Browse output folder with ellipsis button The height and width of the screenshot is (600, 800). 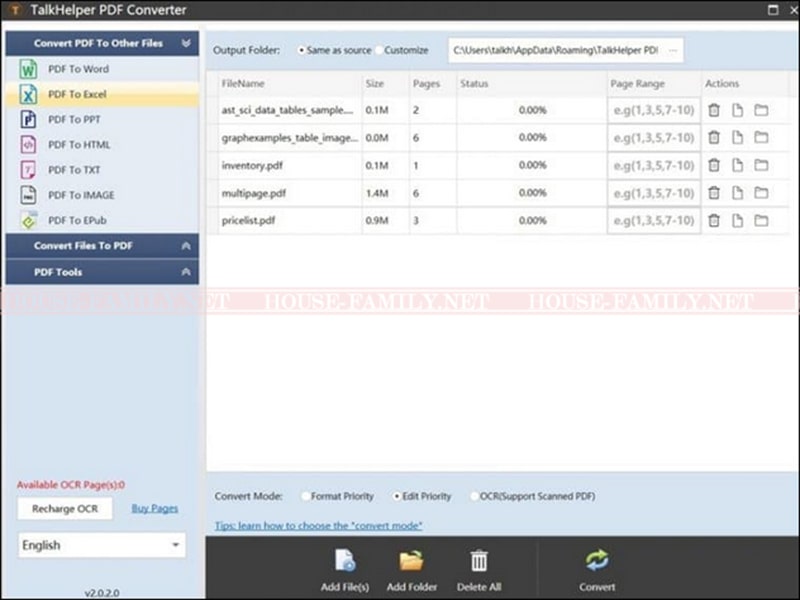[673, 51]
